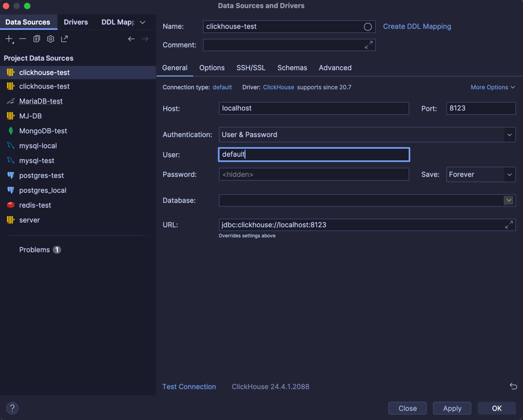Click the make global export icon

point(64,39)
